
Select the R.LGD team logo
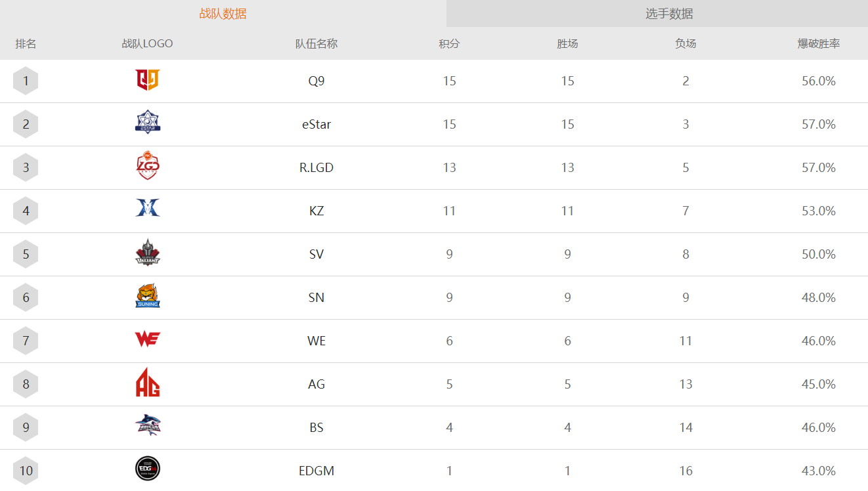148,166
